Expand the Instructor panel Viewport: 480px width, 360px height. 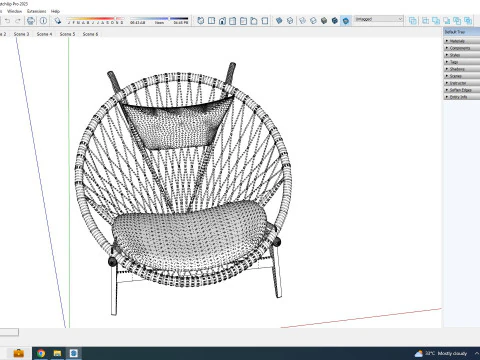coord(462,83)
